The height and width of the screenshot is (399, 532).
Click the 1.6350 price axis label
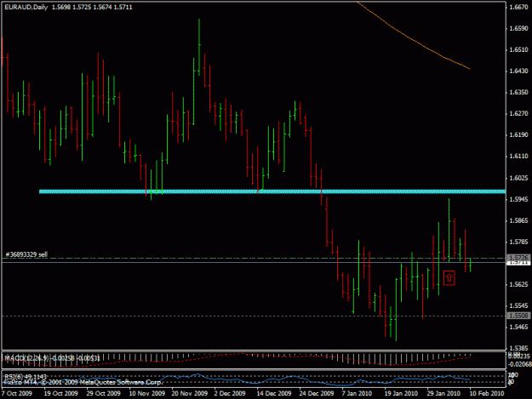518,92
